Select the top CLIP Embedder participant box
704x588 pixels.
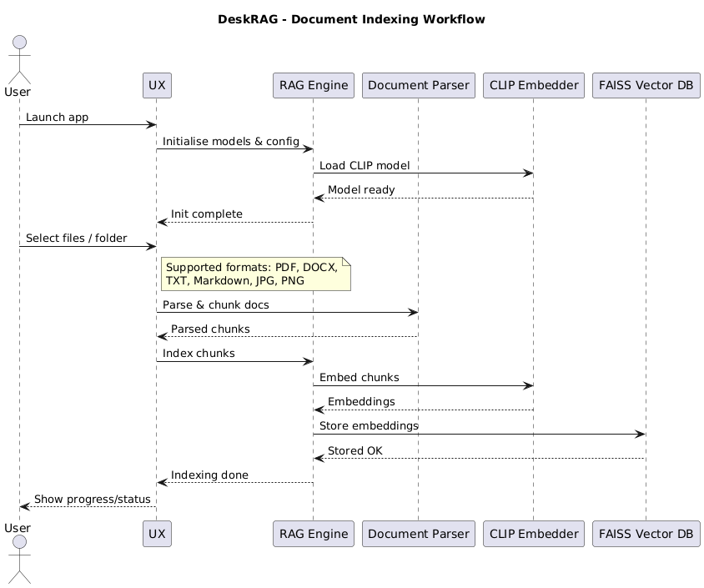(x=534, y=85)
